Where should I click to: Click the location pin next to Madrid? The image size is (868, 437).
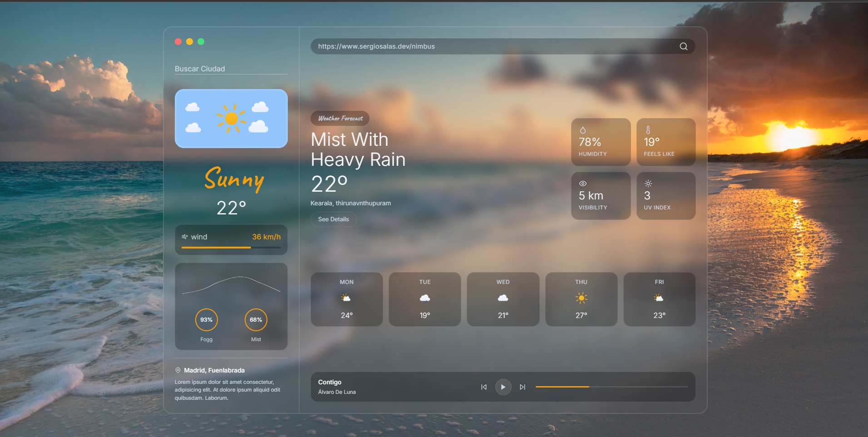click(178, 370)
